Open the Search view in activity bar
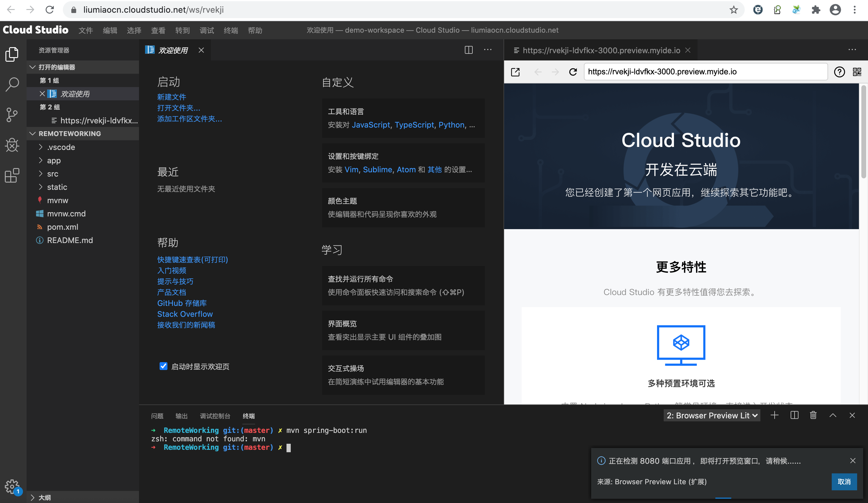This screenshot has width=868, height=503. (12, 84)
